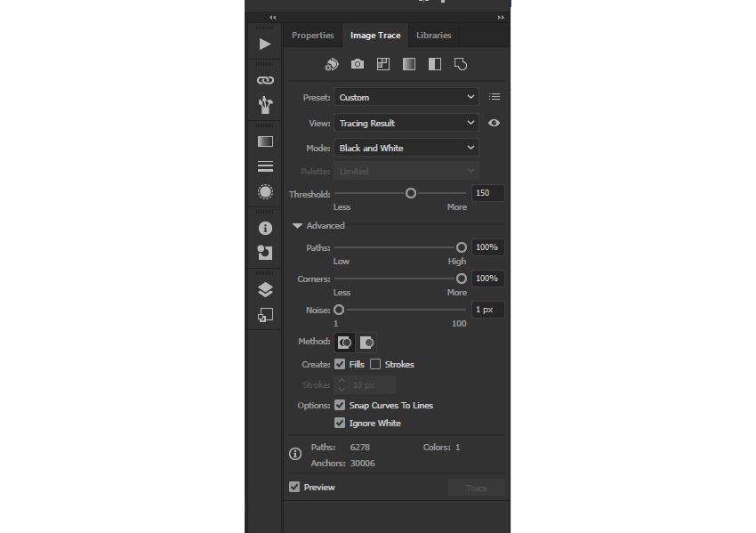
Task: Click the Threshold slider handle
Action: [x=411, y=193]
